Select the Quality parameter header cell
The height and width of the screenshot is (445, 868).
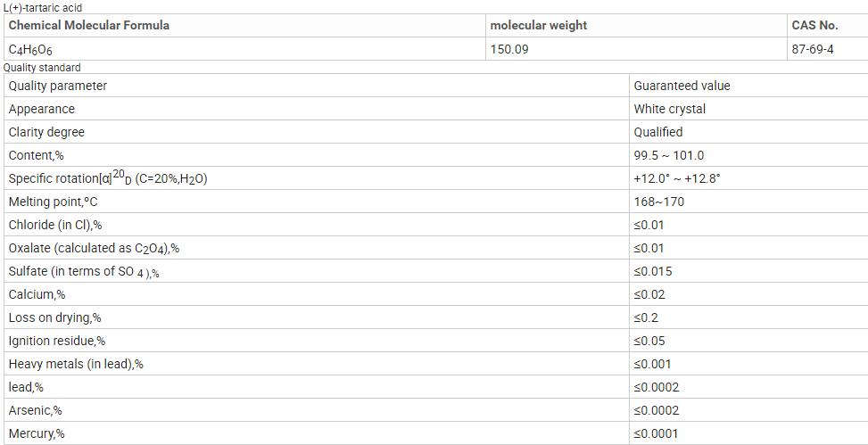(x=58, y=86)
